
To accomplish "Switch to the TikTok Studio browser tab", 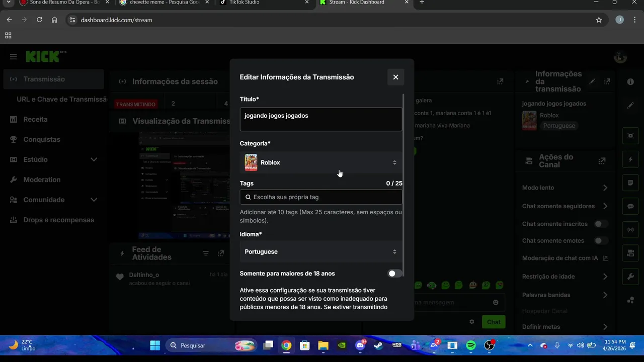I will pos(265,3).
